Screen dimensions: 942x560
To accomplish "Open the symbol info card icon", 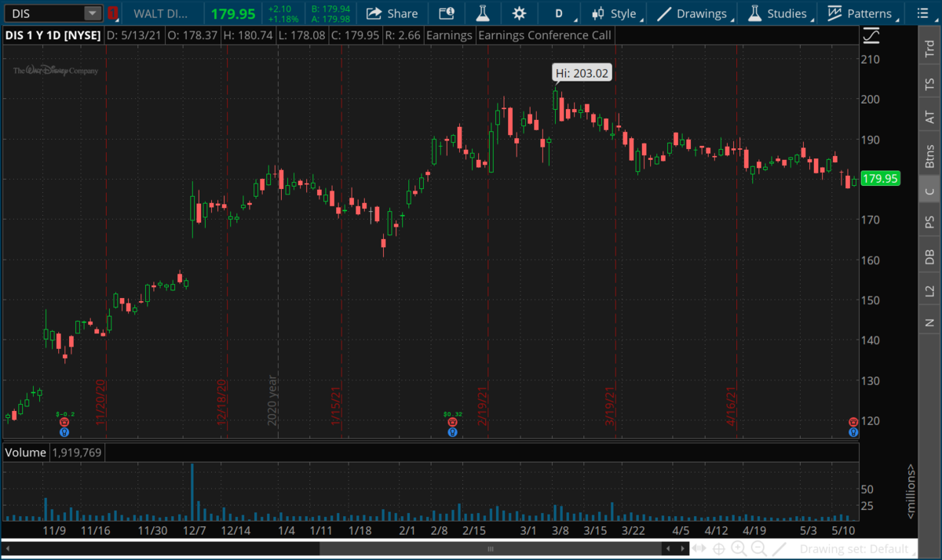I will 446,13.
